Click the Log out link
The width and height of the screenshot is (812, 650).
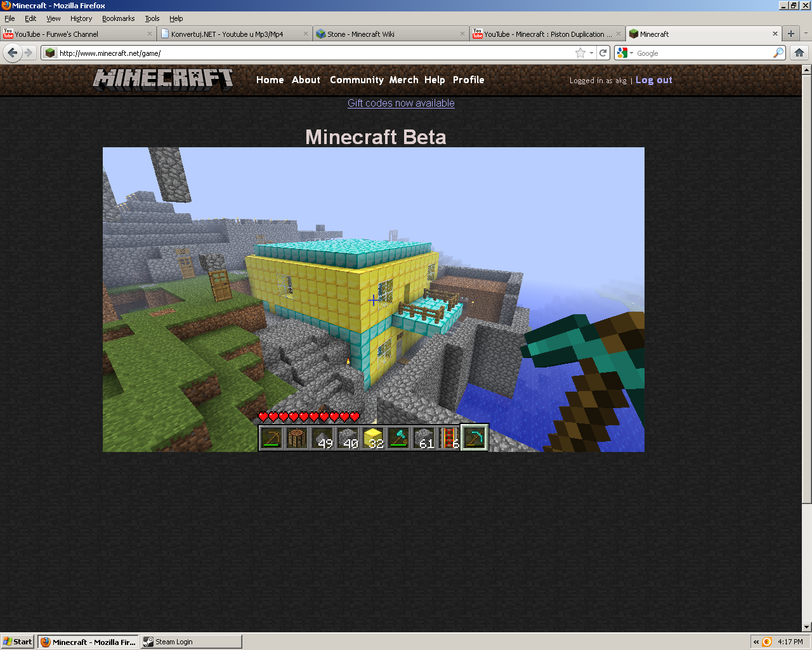(654, 80)
